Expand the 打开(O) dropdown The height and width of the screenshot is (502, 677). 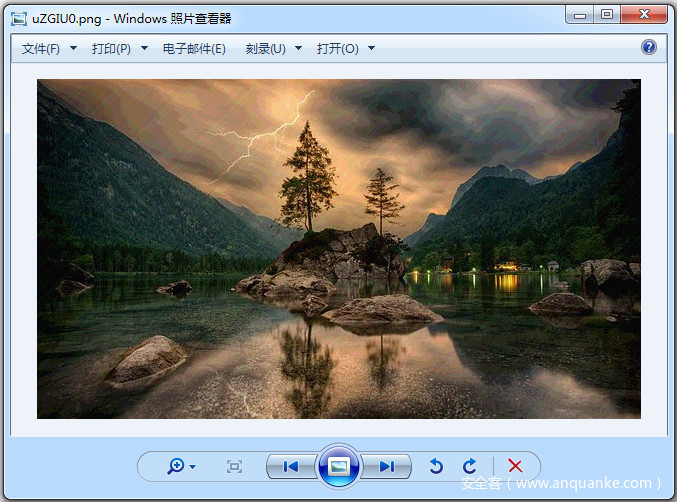[346, 49]
